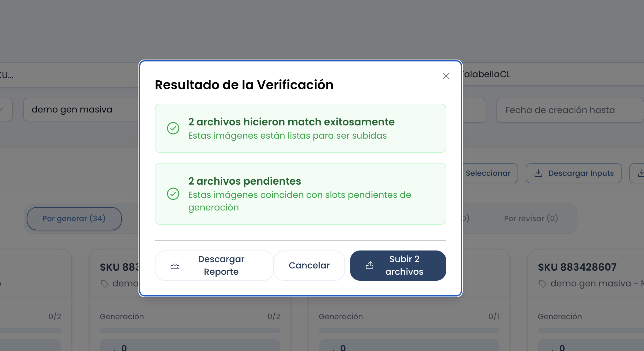Click the demo gen masiva filter field
The height and width of the screenshot is (351, 644).
coord(81,109)
